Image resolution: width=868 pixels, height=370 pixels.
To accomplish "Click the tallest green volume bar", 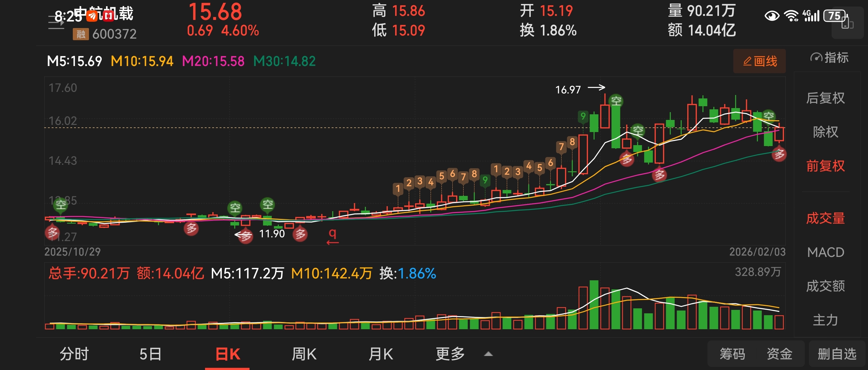I will point(594,304).
